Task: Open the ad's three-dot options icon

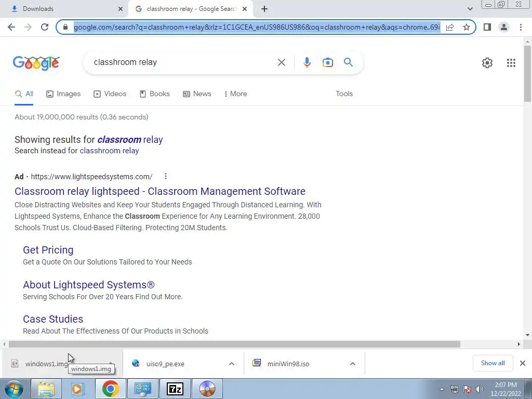Action: point(166,177)
